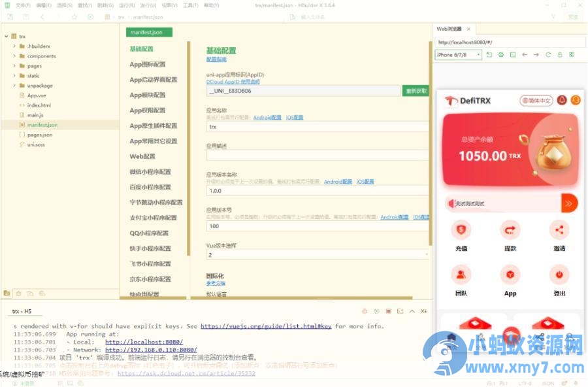Click the lock icon in browser toolbar
This screenshot has height=387, width=588.
[560, 55]
